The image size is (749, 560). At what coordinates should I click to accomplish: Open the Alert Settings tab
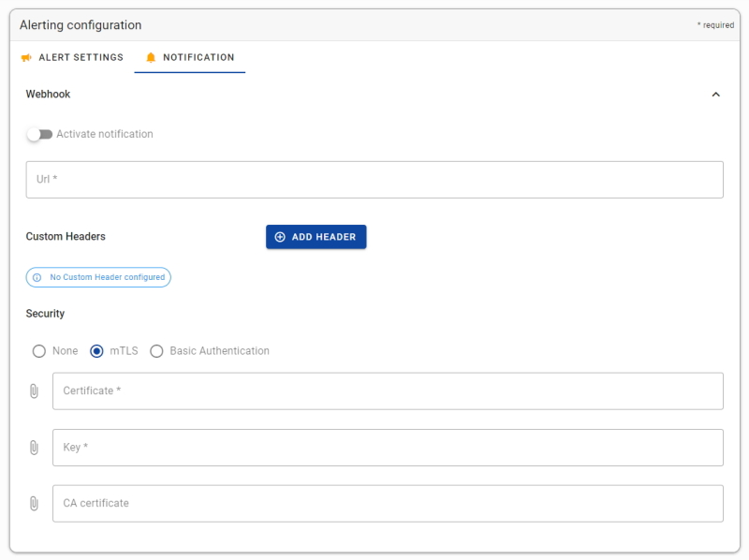pos(73,57)
